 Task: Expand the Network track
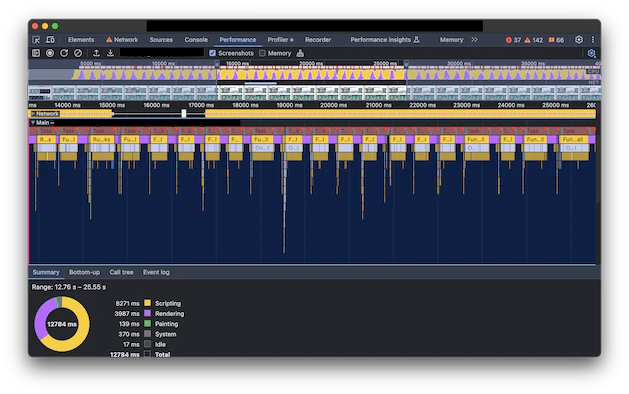coord(33,114)
